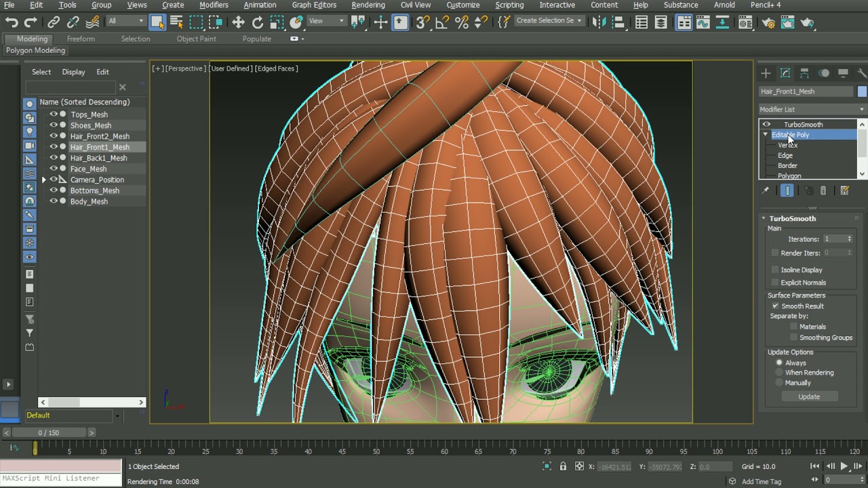
Task: Click the Mirror tool icon
Action: pos(599,22)
